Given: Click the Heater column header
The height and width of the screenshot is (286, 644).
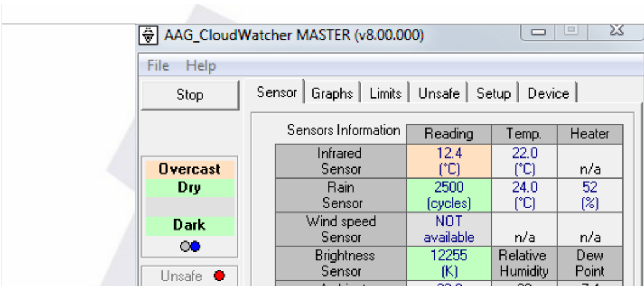Looking at the screenshot, I should pos(590,134).
